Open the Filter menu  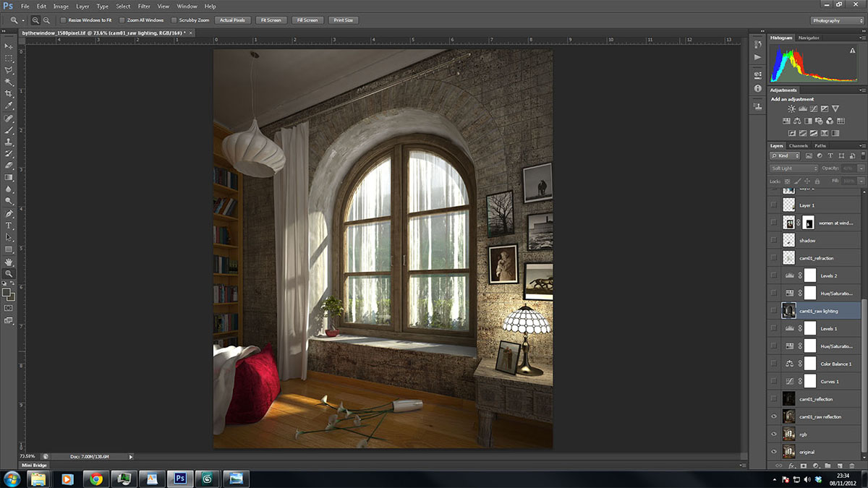[x=144, y=6]
